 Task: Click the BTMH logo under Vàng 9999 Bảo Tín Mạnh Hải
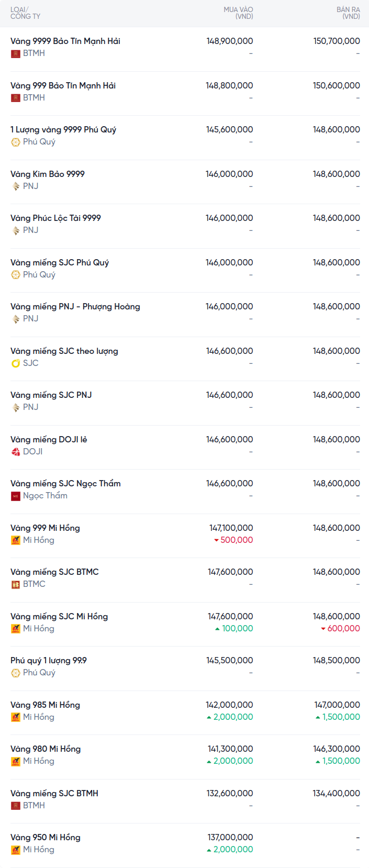tap(16, 53)
